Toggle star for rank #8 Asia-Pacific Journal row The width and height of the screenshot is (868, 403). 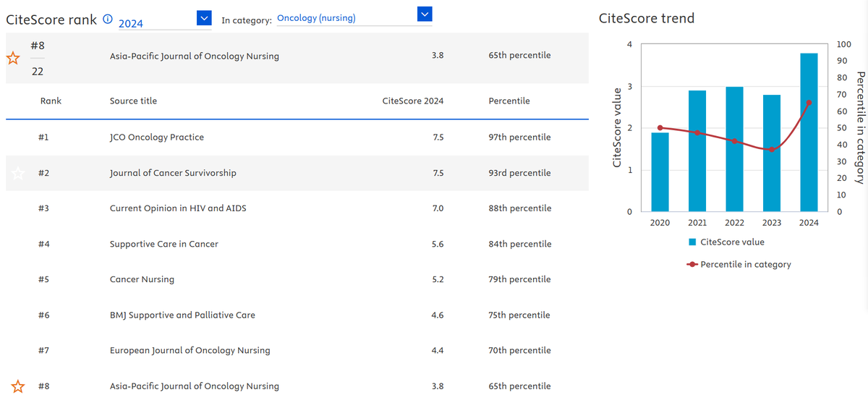coord(18,386)
